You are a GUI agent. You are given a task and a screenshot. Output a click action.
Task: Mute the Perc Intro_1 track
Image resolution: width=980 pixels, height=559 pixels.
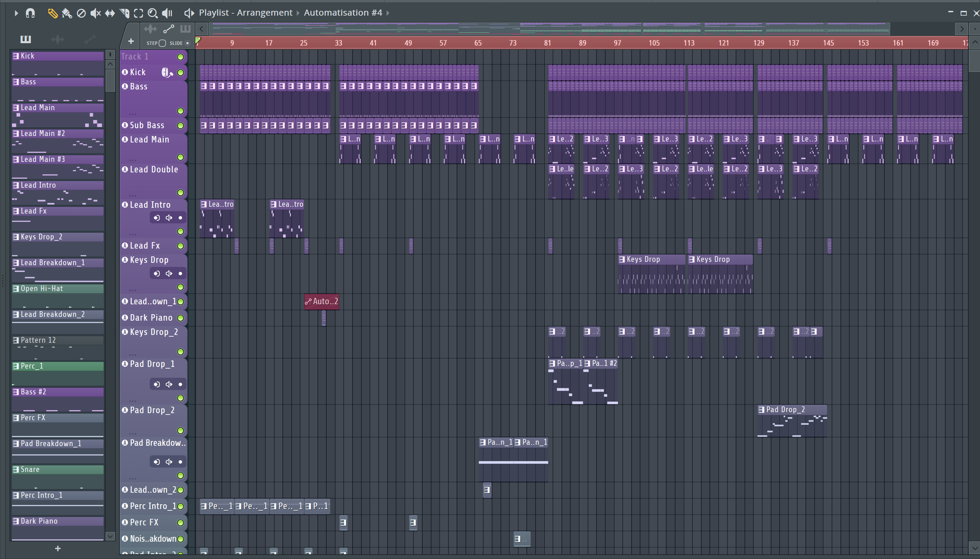(180, 506)
